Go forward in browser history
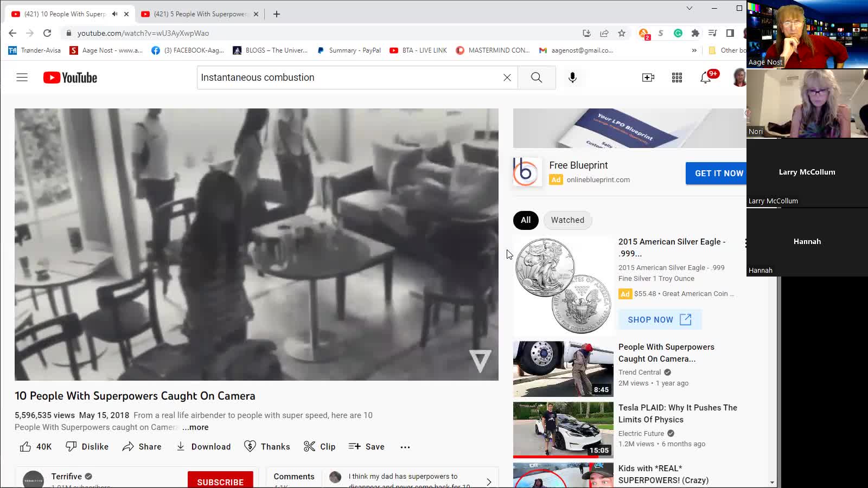Image resolution: width=868 pixels, height=488 pixels. tap(30, 33)
